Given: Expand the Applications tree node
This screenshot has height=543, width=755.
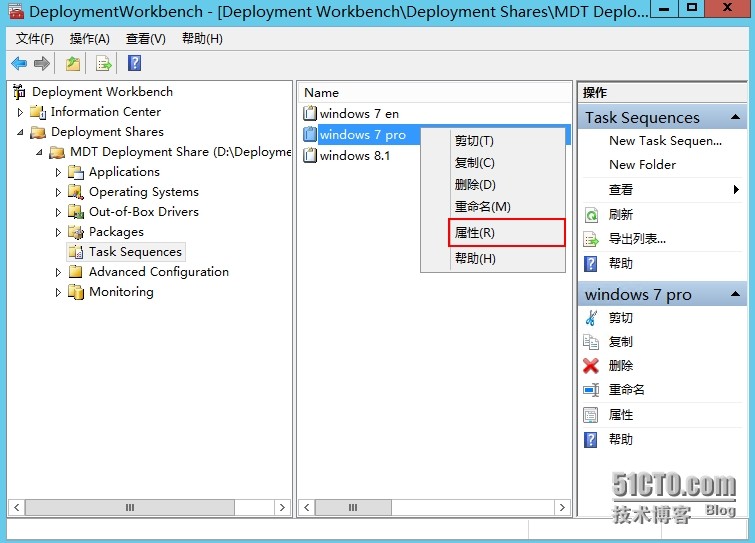Looking at the screenshot, I should [x=58, y=172].
